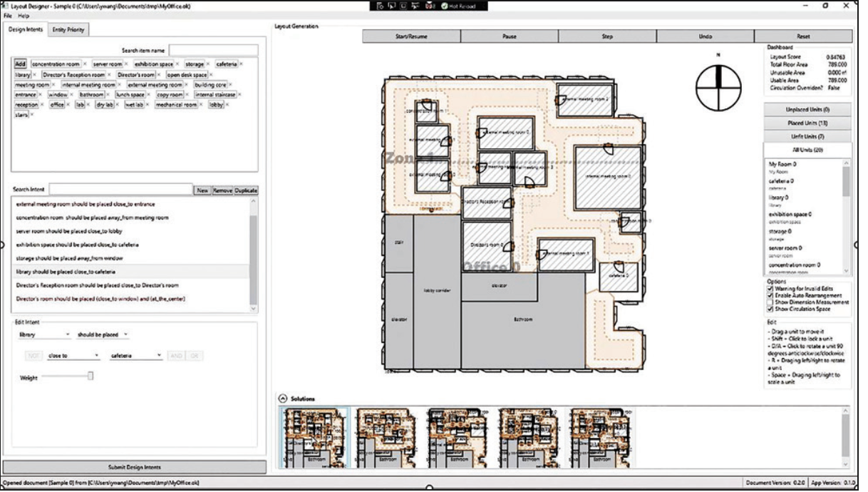
Task: Select the fifth solution thumbnail
Action: [601, 438]
